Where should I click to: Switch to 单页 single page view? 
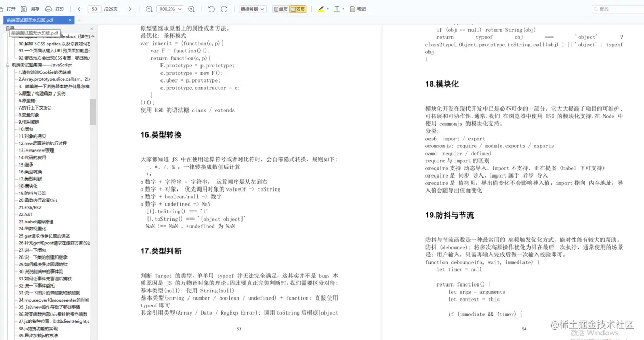click(x=281, y=9)
